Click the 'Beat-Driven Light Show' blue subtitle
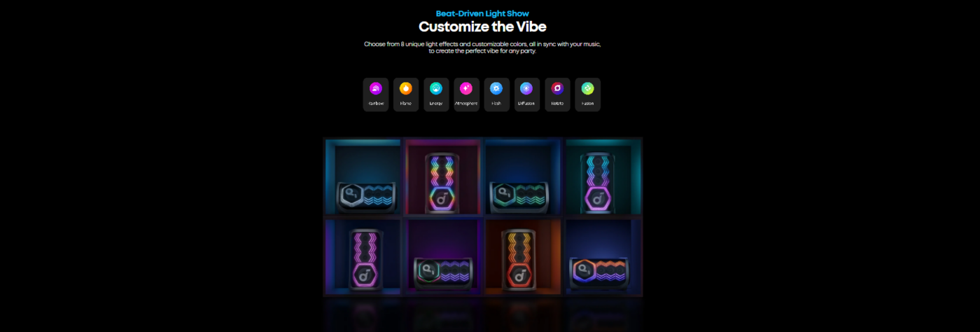The image size is (980, 332). [x=482, y=13]
